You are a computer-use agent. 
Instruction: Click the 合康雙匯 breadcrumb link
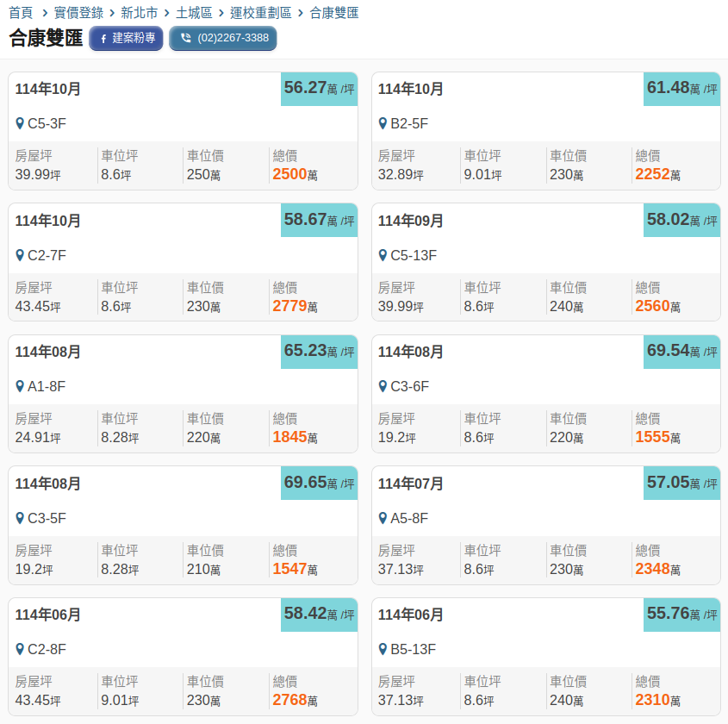click(x=333, y=13)
